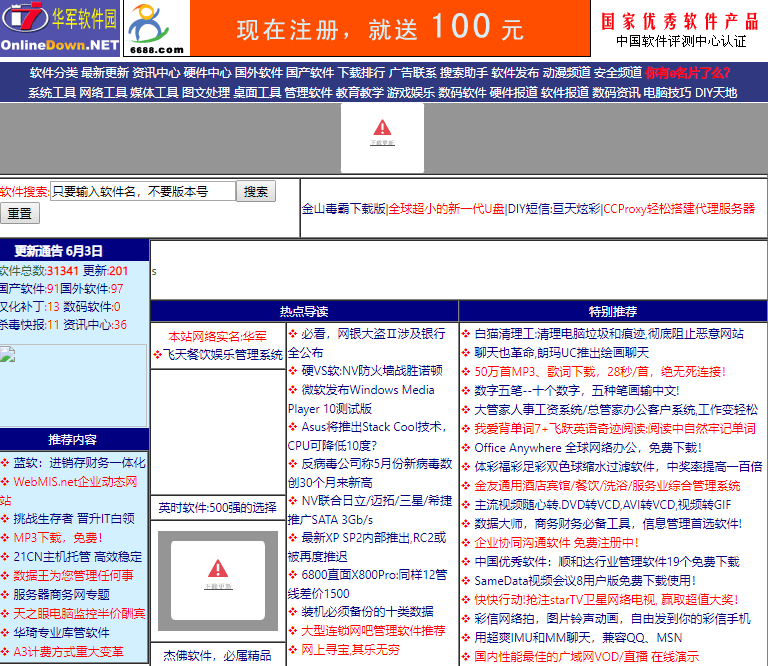This screenshot has width=768, height=666.
Task: Open 下载排行 navigation link
Action: click(x=361, y=73)
